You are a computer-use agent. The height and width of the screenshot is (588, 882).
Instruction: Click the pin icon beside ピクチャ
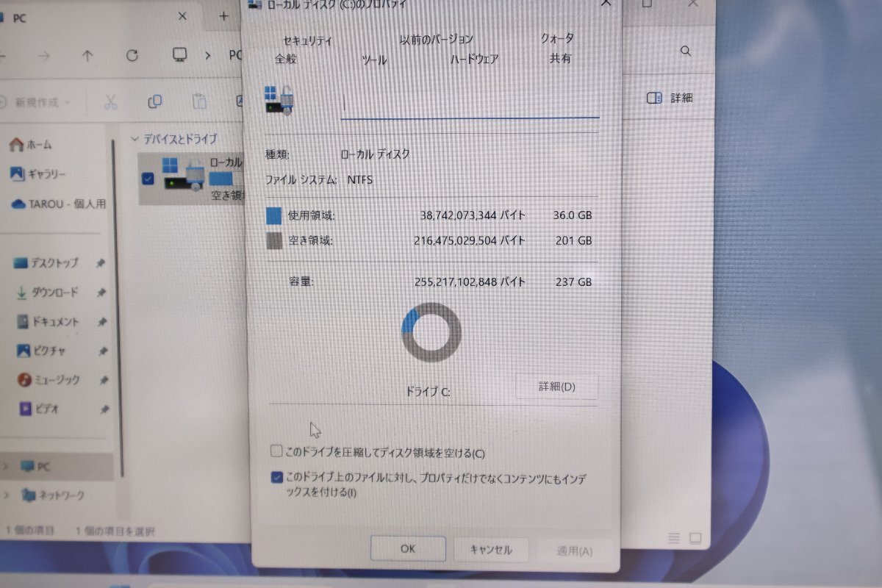[x=103, y=351]
